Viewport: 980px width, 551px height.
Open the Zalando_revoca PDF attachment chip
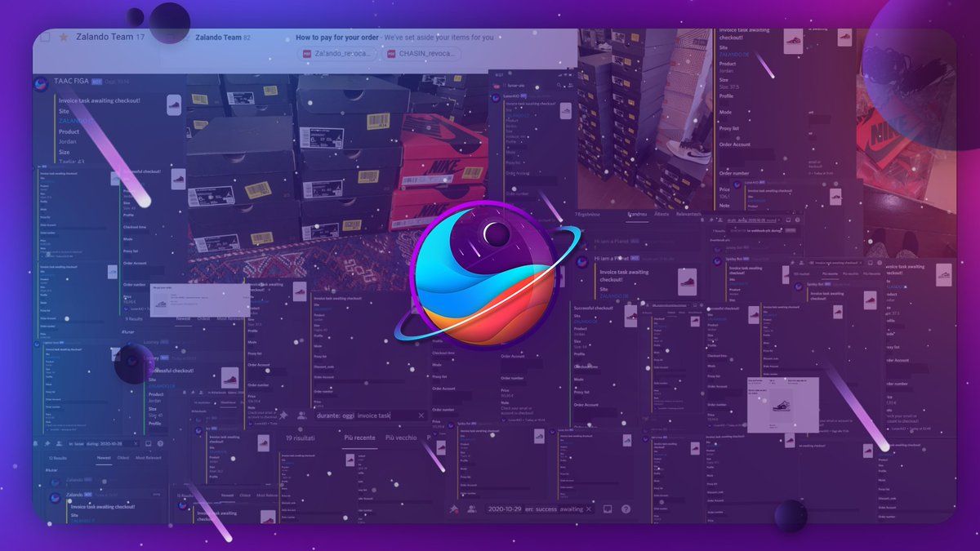pos(337,54)
